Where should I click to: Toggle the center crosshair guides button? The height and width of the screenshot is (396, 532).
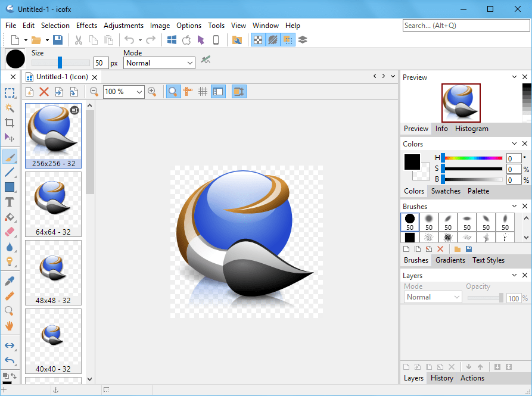(188, 92)
